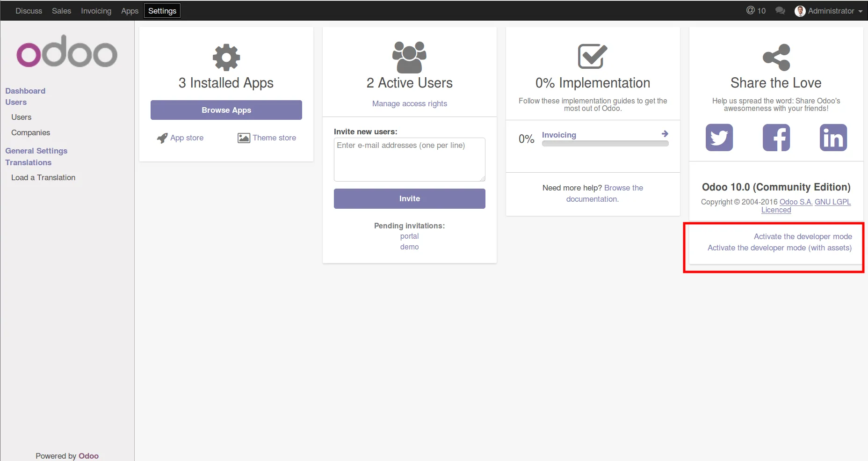Share Odoo on LinkedIn

(833, 138)
